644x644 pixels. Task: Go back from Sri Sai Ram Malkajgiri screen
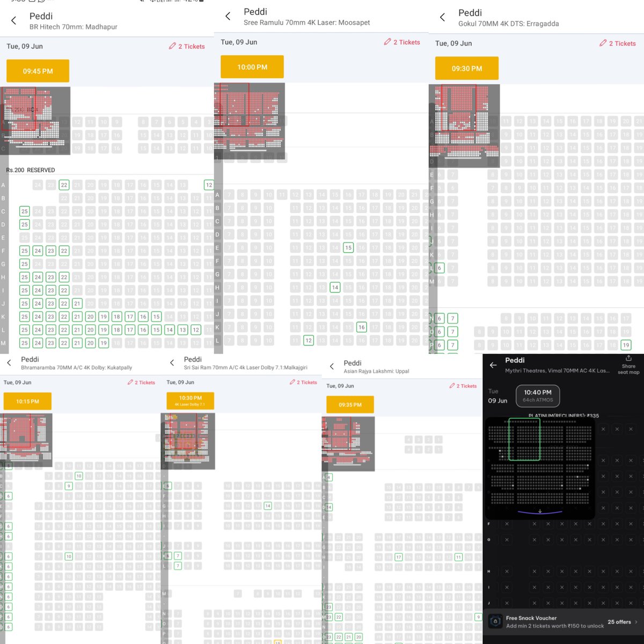[172, 363]
